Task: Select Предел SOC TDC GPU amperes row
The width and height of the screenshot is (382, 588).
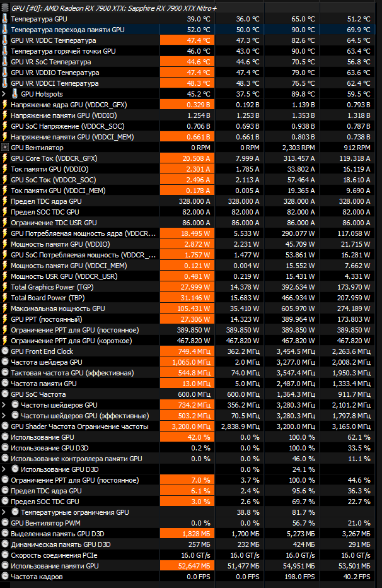Action: [188, 212]
